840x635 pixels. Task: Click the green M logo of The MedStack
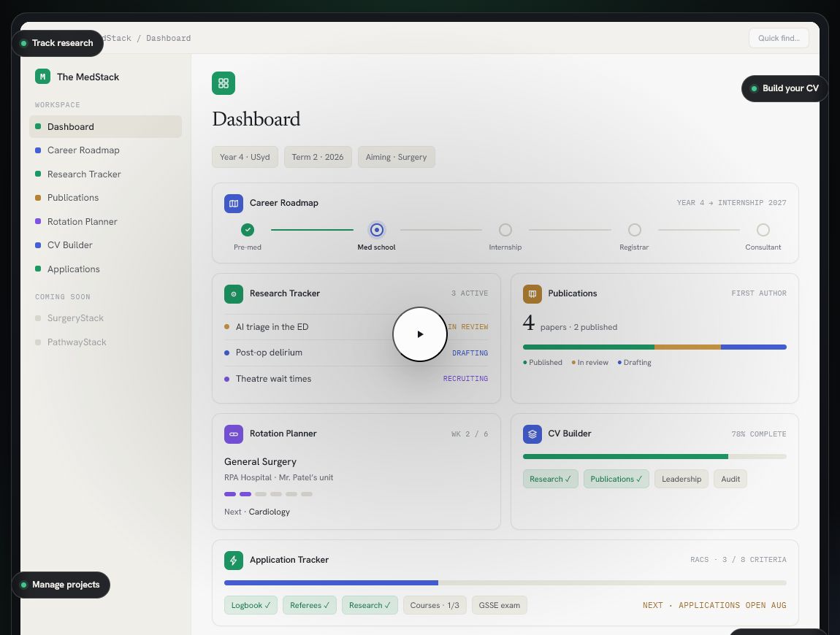click(x=42, y=77)
